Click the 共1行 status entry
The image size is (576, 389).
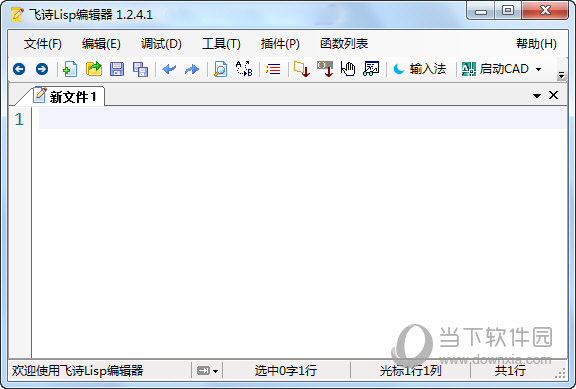pos(510,371)
